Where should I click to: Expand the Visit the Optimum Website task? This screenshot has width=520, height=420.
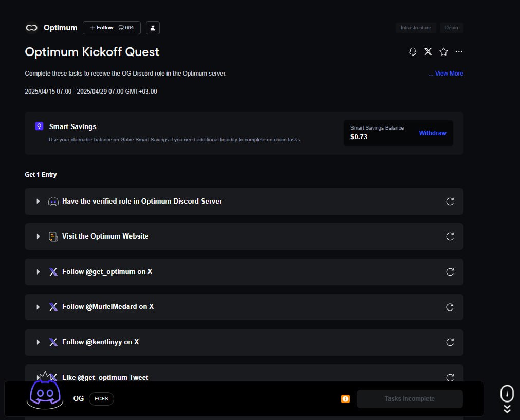pos(38,236)
